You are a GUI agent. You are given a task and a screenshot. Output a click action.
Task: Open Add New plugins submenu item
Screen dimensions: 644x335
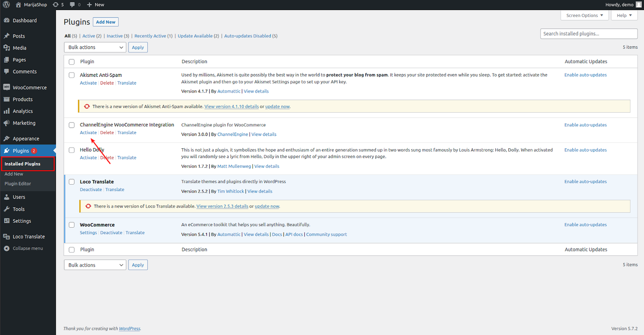pos(14,174)
